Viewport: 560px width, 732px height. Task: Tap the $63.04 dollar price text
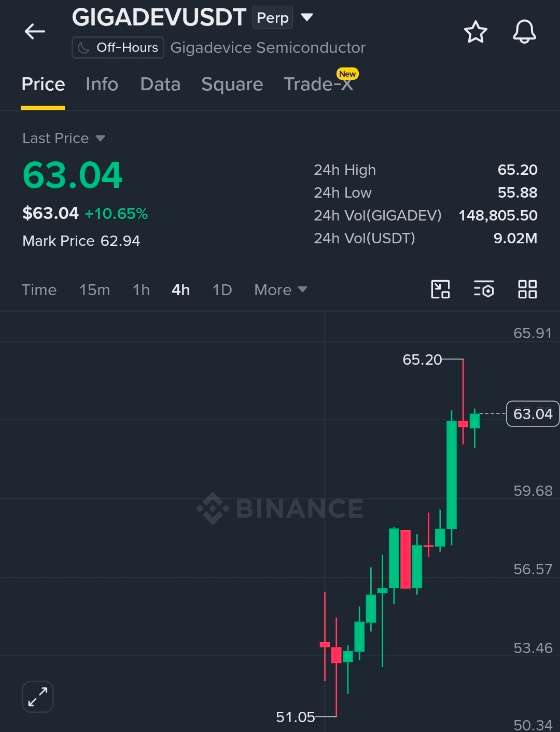[x=50, y=213]
